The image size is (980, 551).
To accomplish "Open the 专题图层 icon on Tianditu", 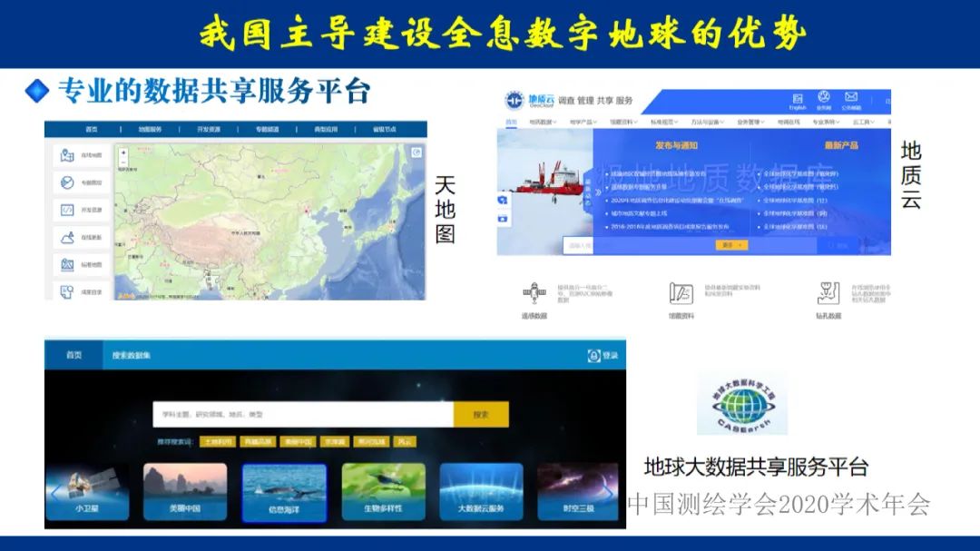I will point(66,181).
